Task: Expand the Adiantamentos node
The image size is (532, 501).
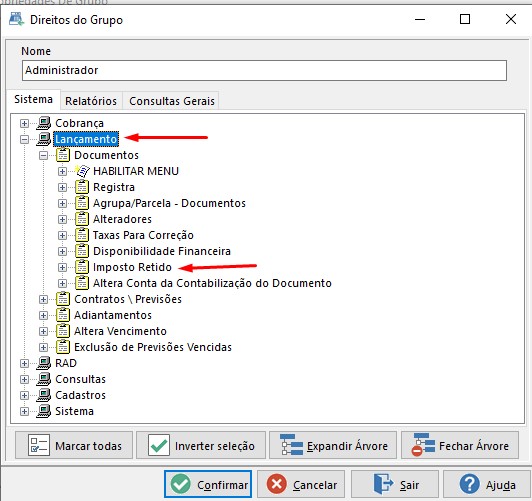Action: tap(43, 315)
